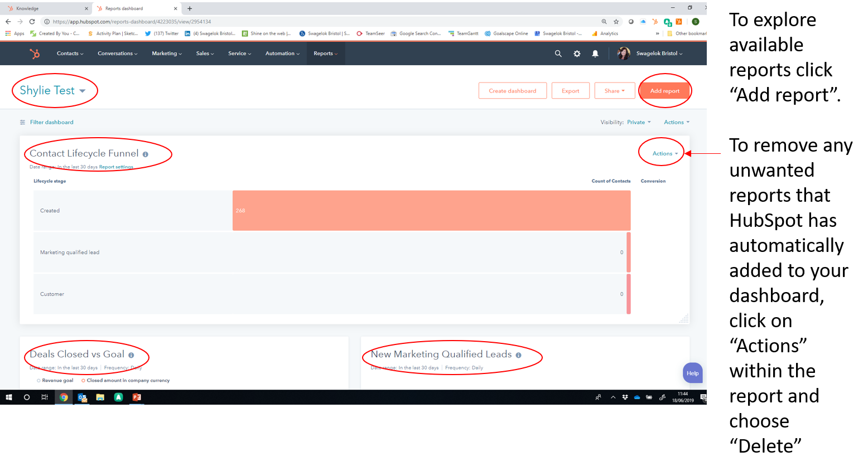The image size is (868, 471).
Task: Reload the page with the refresh icon
Action: point(32,22)
